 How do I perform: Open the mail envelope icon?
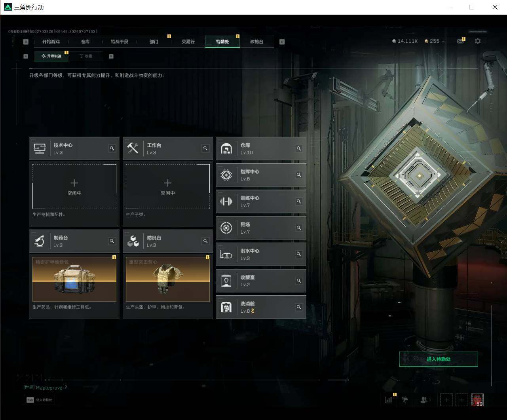click(x=460, y=41)
